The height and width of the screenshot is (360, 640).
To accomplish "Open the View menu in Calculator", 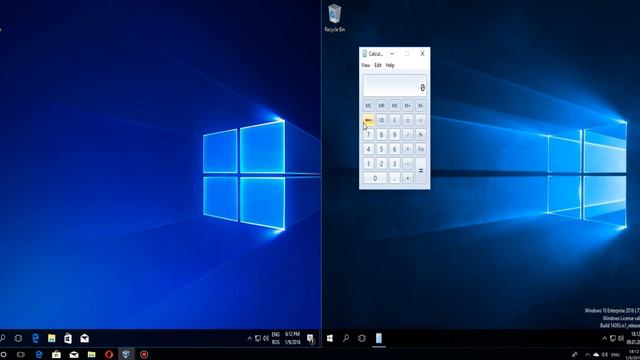I will tap(366, 65).
